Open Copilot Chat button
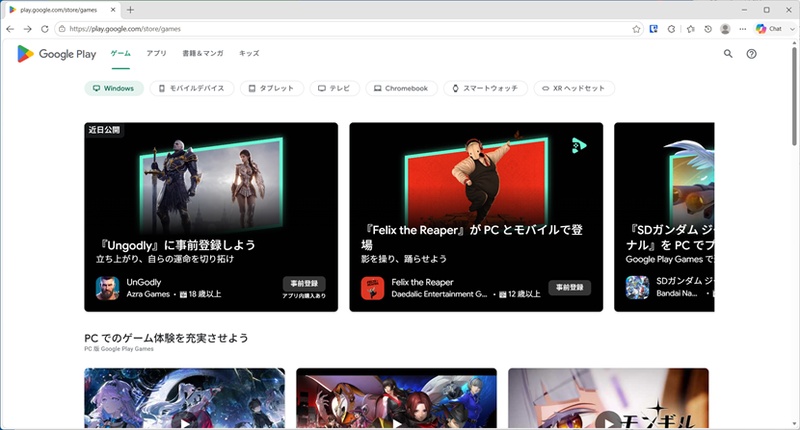800x430 pixels. point(769,29)
